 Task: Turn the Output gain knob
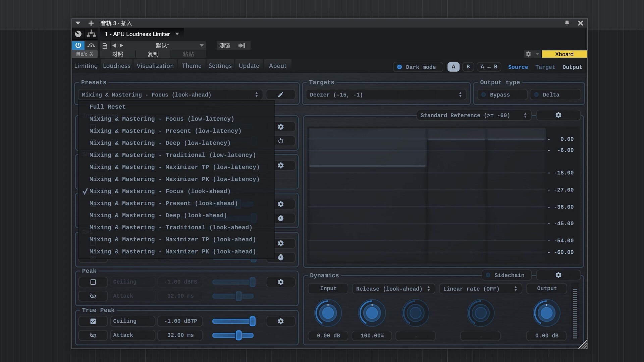click(x=546, y=313)
